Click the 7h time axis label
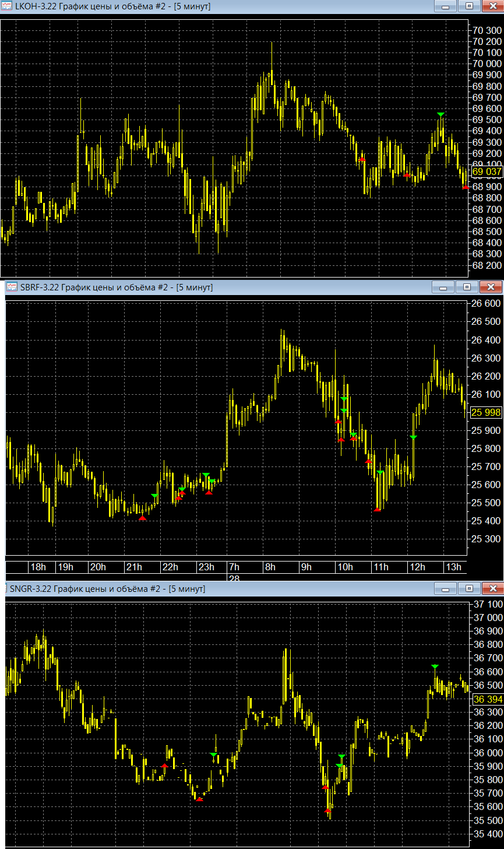The height and width of the screenshot is (849, 504). tap(234, 567)
